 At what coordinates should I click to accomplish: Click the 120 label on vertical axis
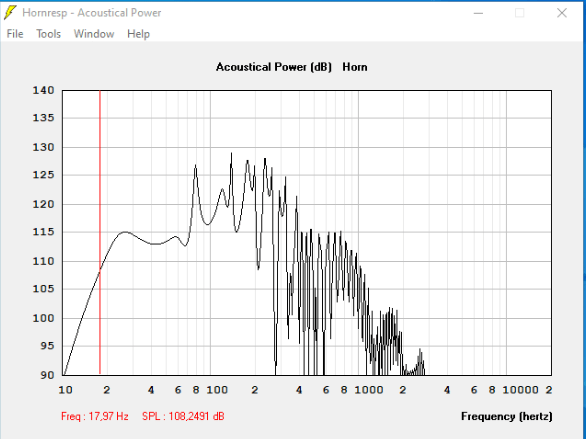coord(44,204)
